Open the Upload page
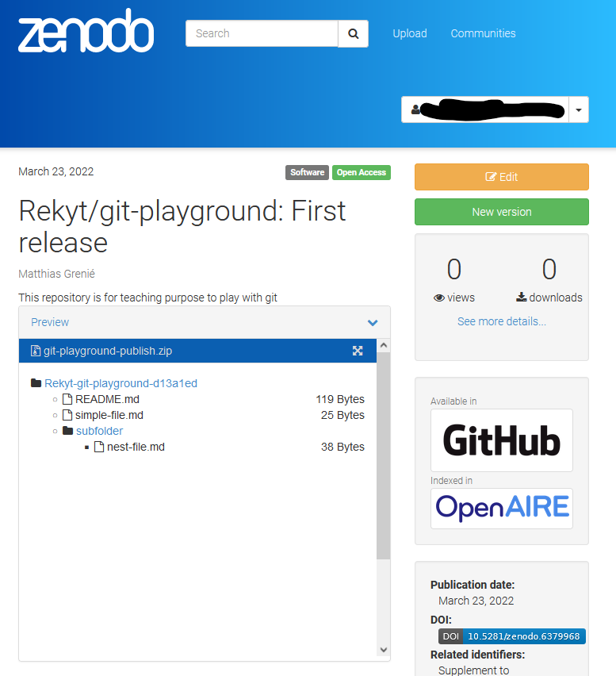 (x=410, y=33)
